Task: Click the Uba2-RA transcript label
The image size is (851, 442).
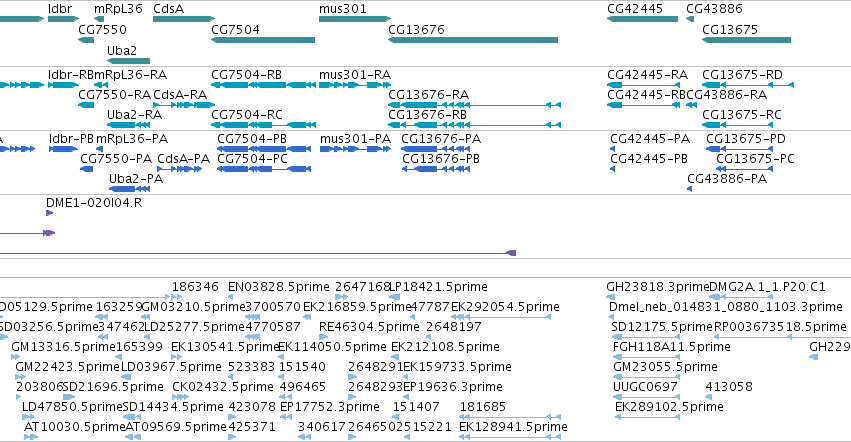Action: (x=134, y=115)
